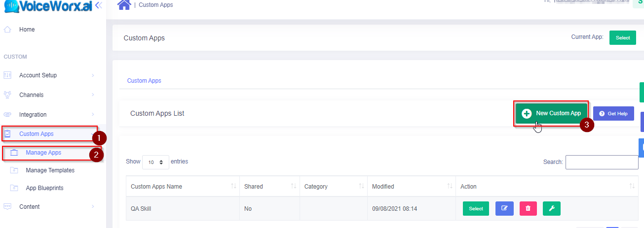Image resolution: width=644 pixels, height=228 pixels.
Task: Switch to the Custom Apps tab
Action: (144, 81)
